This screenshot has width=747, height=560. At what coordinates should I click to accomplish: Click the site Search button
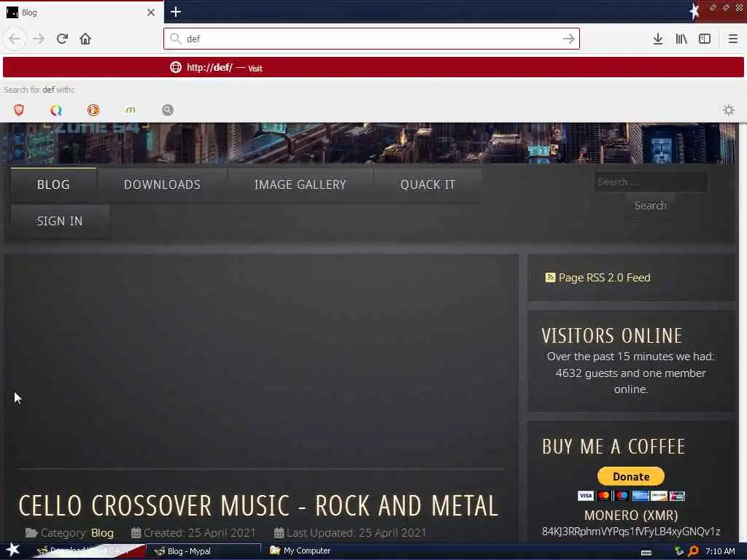tap(650, 206)
